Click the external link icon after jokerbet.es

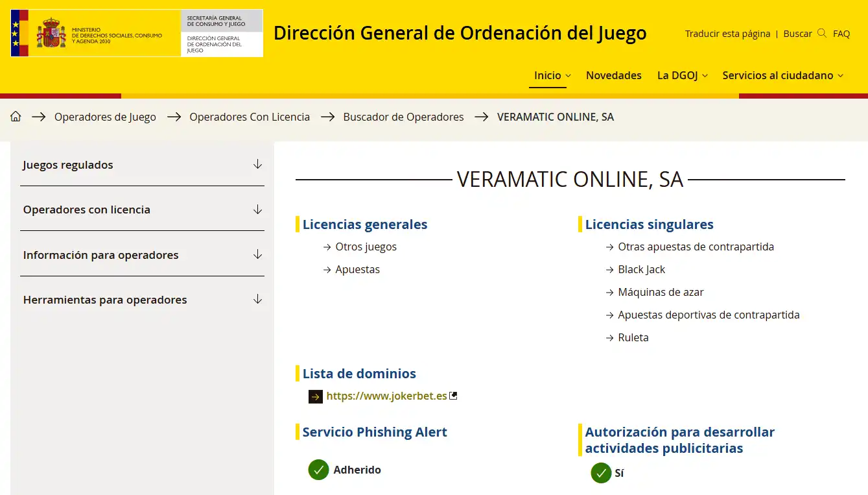tap(453, 395)
